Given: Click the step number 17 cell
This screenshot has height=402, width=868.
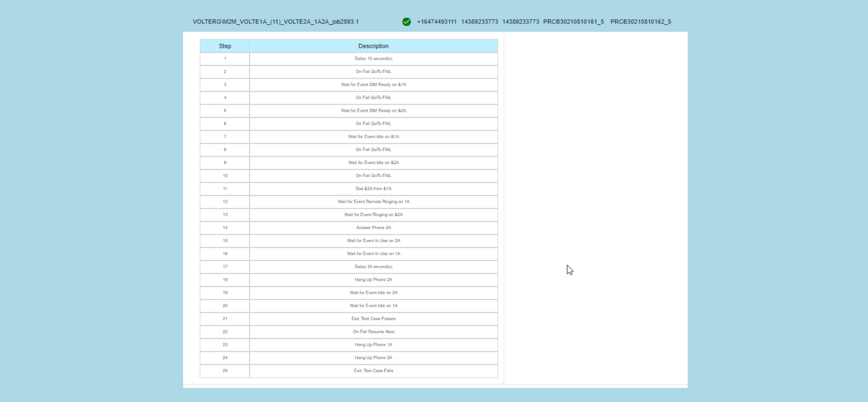Looking at the screenshot, I should click(x=225, y=267).
